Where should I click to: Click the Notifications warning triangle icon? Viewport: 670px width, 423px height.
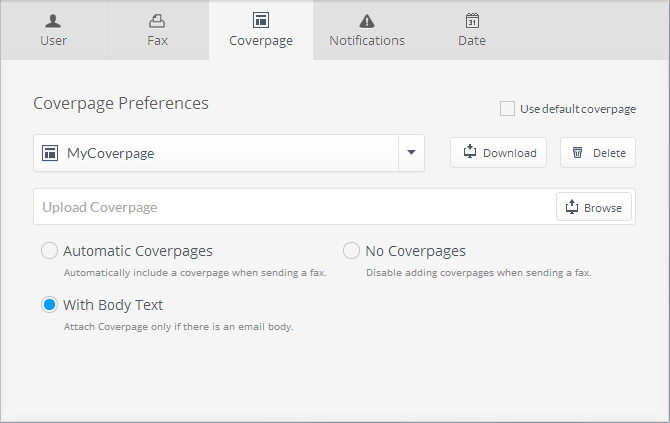click(367, 21)
